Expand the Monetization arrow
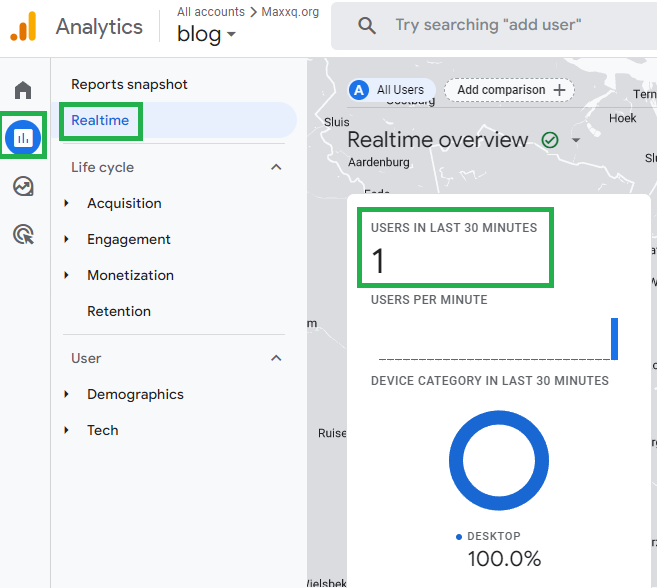 [66, 275]
